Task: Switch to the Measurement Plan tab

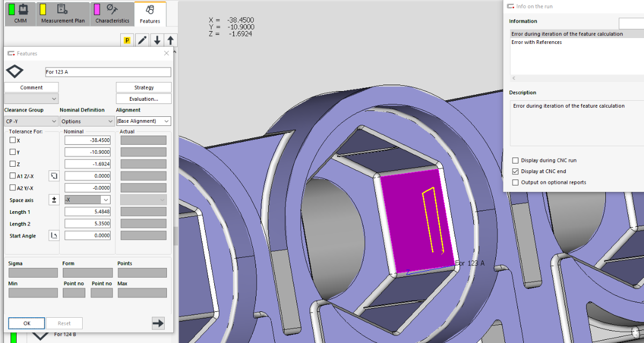Action: tap(62, 14)
